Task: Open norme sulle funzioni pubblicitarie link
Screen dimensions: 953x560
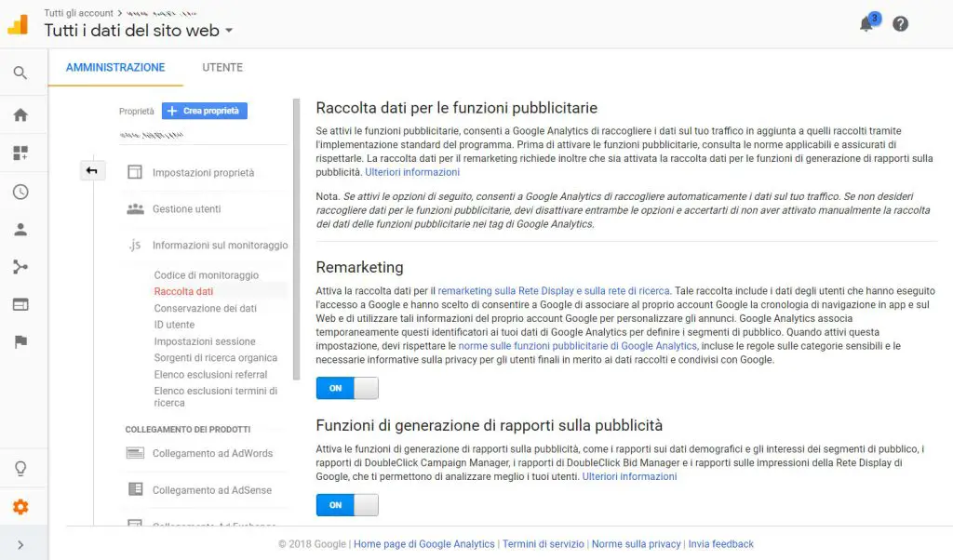Action: (x=577, y=346)
